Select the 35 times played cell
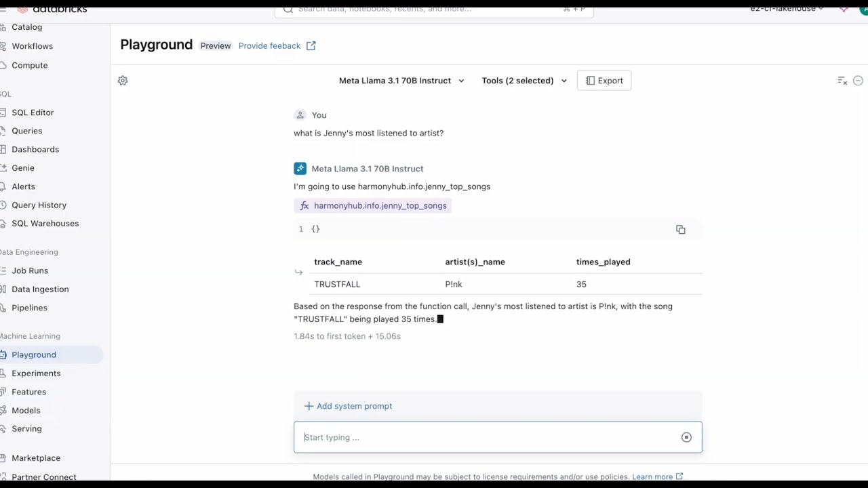The height and width of the screenshot is (488, 868). click(581, 285)
